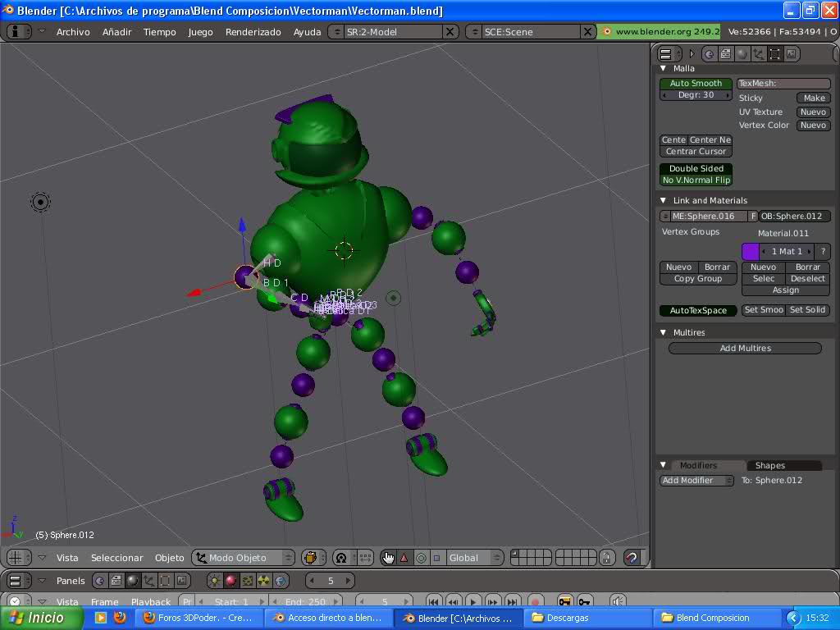Collapse the Malla panel triangle

coord(663,69)
